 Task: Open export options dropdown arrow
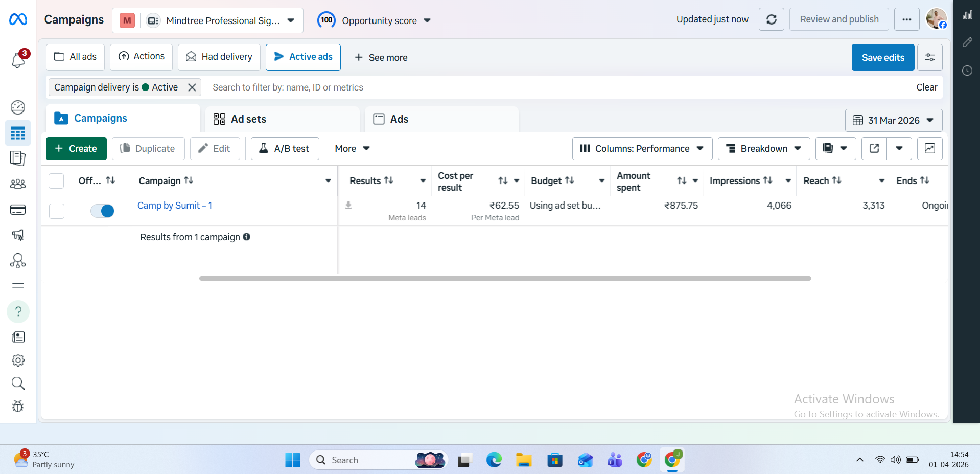coord(899,148)
